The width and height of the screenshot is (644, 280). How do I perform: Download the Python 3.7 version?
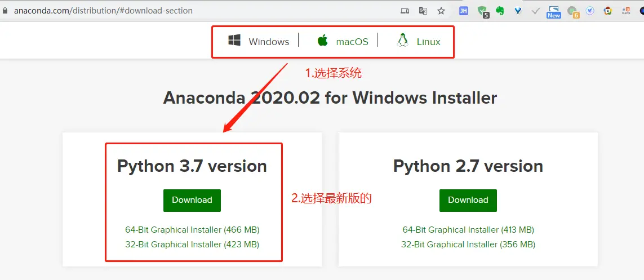[x=192, y=201]
